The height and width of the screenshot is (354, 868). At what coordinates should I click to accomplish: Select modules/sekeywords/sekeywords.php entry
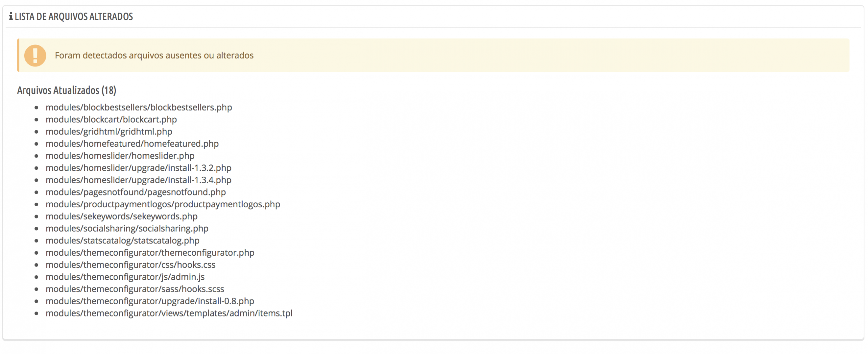click(x=122, y=216)
